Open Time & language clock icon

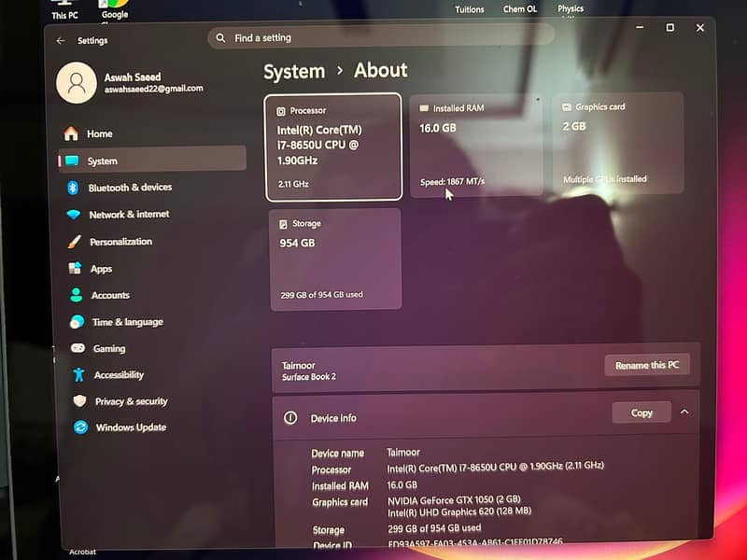77,322
